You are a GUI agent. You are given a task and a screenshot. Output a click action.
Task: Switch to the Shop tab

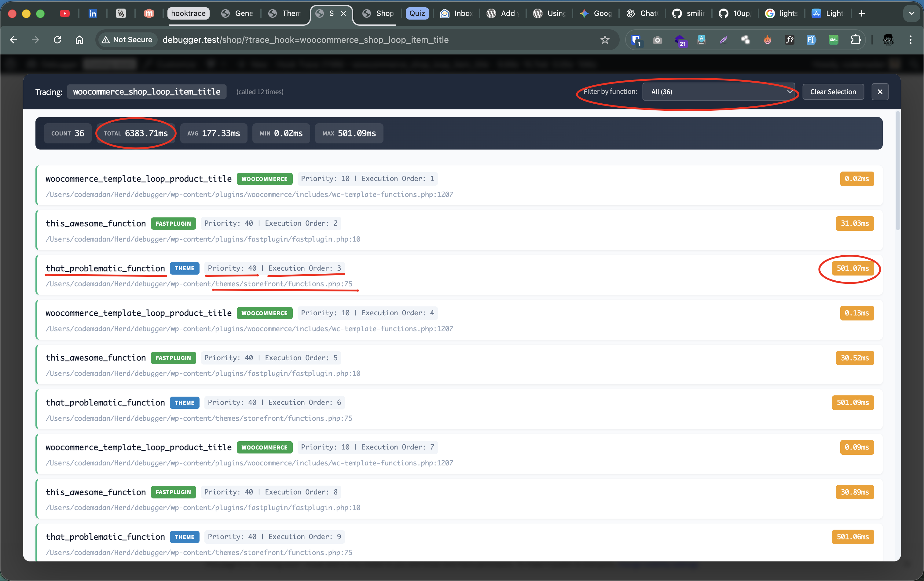(x=378, y=13)
